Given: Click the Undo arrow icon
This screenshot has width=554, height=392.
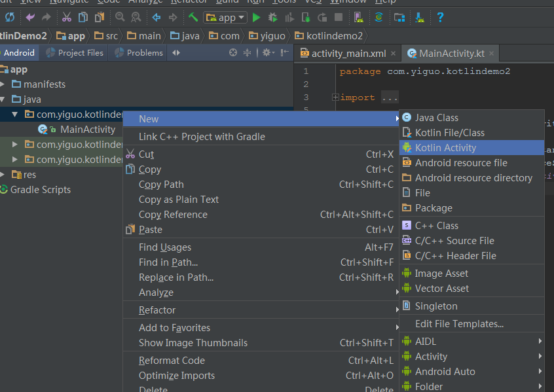Looking at the screenshot, I should [30, 17].
